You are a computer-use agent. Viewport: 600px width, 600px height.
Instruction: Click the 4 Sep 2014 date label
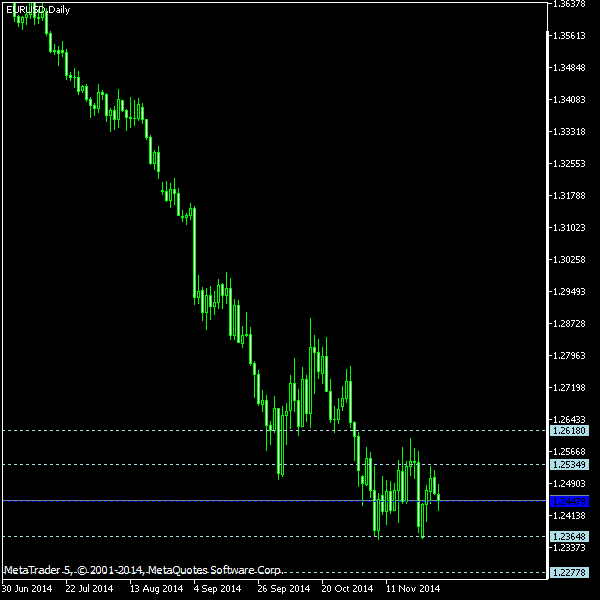point(217,589)
